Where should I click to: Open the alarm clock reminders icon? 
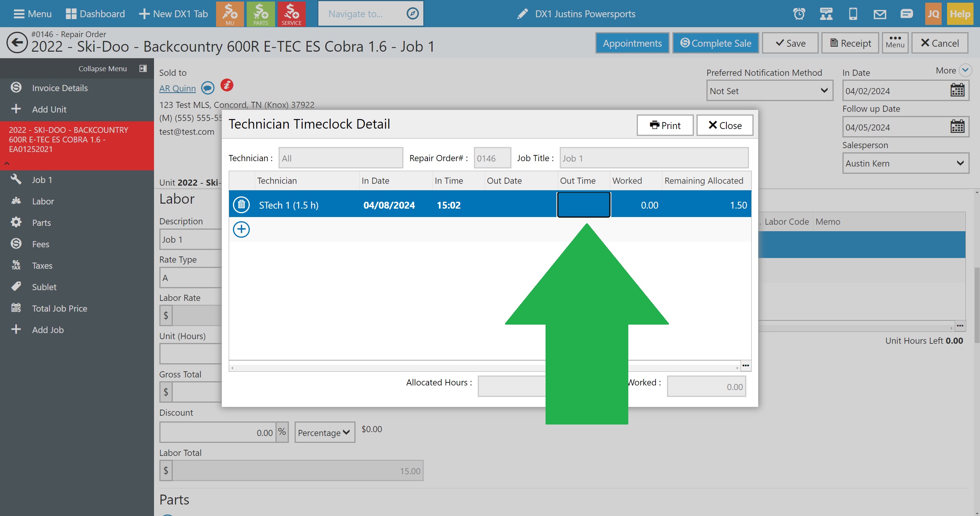(x=799, y=14)
